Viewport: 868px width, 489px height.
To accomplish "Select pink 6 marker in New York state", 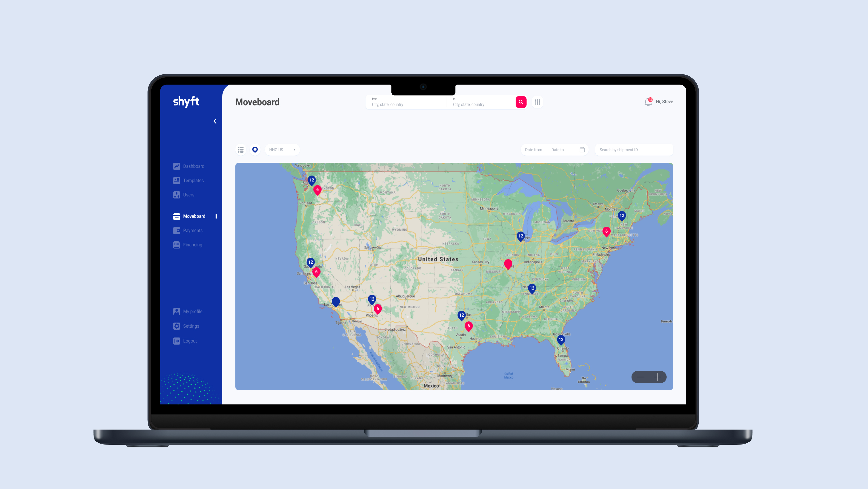I will (606, 232).
